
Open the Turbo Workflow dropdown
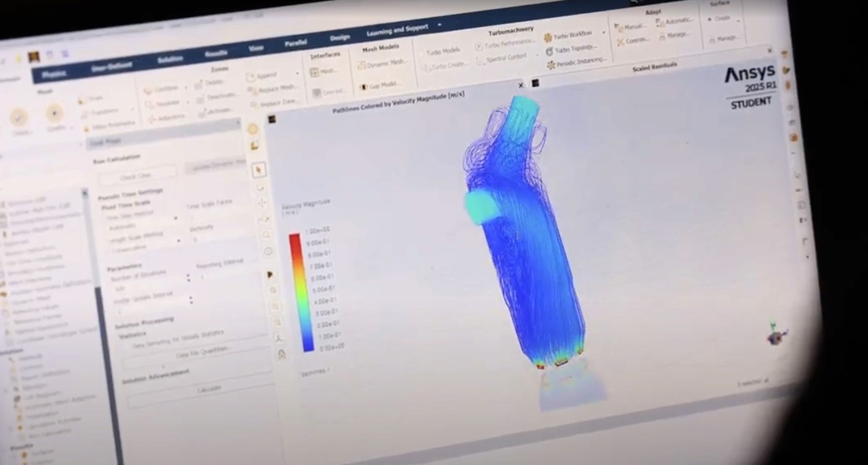(x=603, y=33)
